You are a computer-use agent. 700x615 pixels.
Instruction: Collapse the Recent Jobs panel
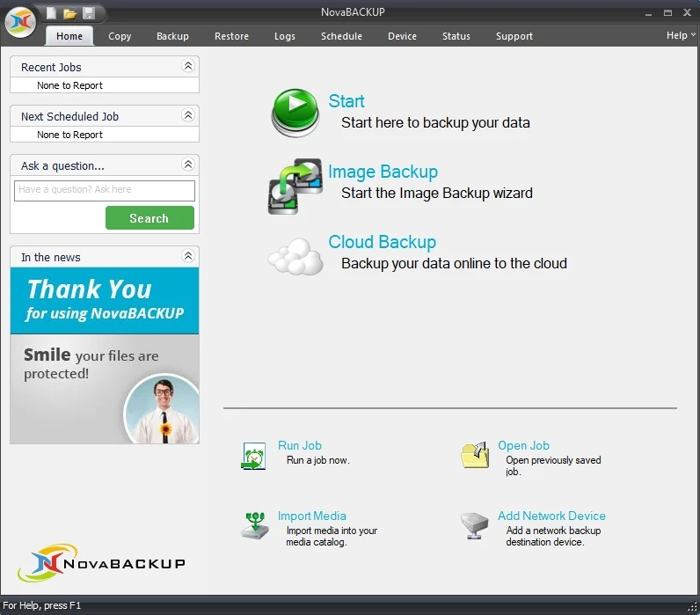pos(187,66)
